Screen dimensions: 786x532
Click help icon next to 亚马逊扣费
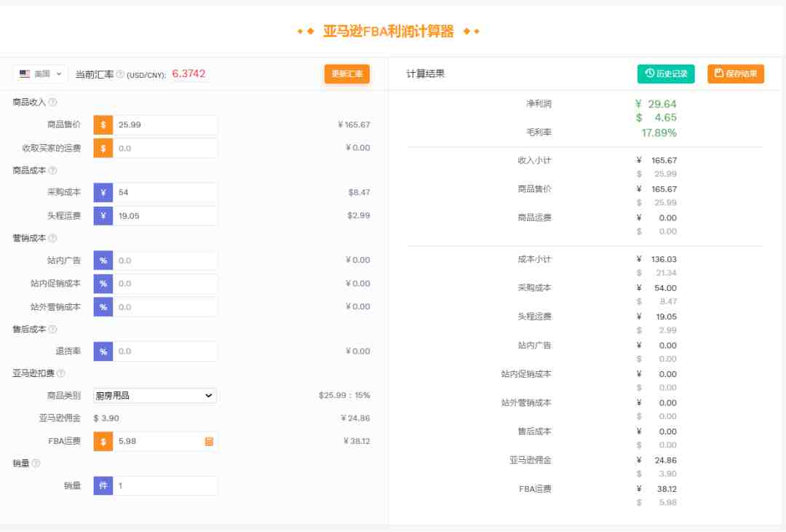(x=61, y=373)
